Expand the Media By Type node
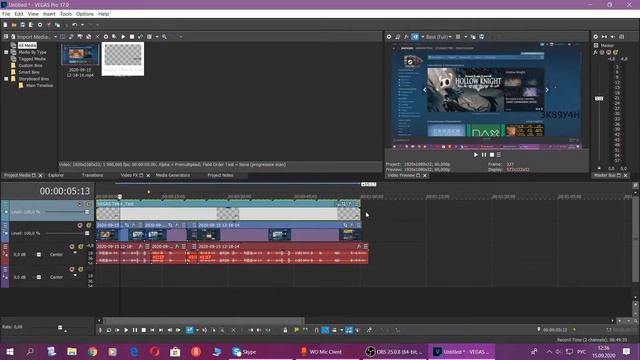 click(x=6, y=52)
